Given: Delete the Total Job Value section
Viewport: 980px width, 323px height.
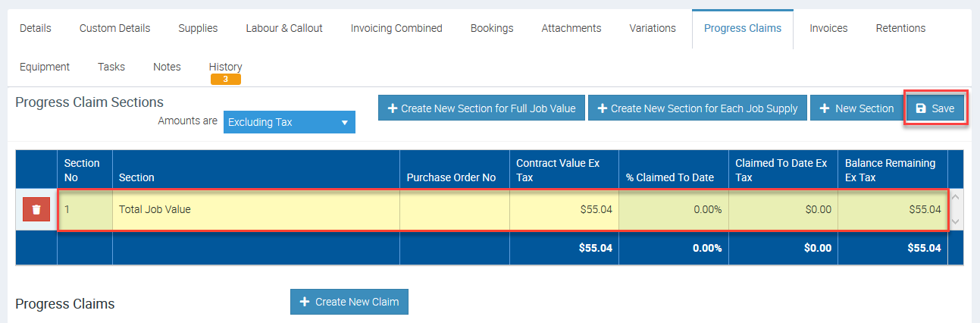Looking at the screenshot, I should [36, 210].
